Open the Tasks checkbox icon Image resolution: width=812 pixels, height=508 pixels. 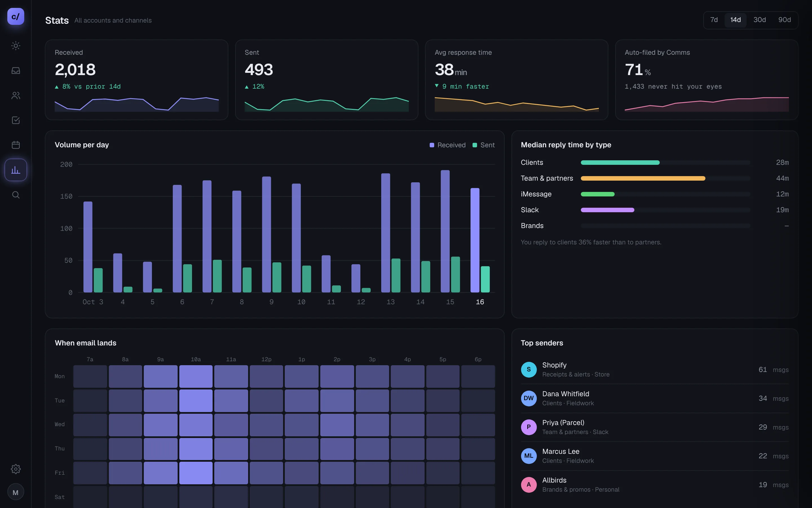point(16,120)
